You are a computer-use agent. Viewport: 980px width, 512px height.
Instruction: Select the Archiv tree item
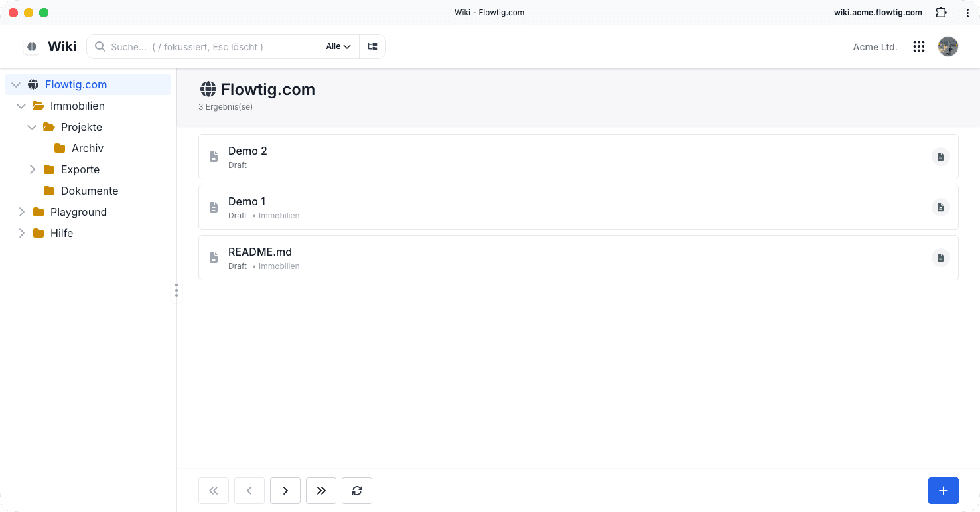(88, 148)
